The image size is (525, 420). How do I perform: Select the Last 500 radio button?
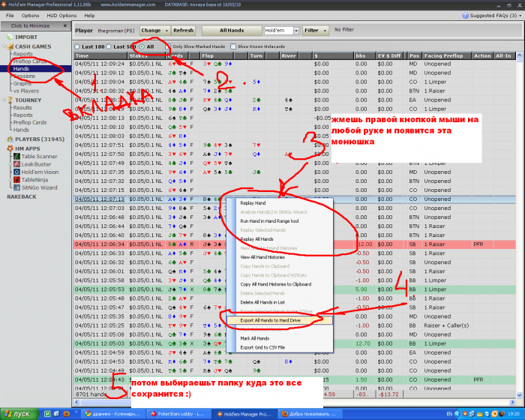109,46
